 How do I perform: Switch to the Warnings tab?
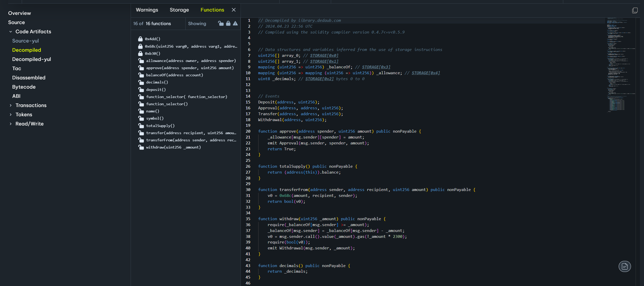point(147,10)
